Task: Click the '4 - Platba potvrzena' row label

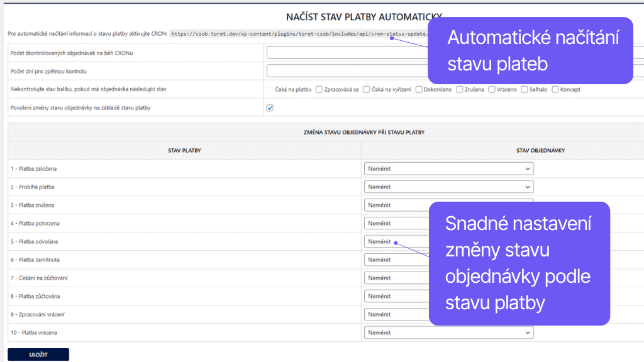Action: click(35, 223)
